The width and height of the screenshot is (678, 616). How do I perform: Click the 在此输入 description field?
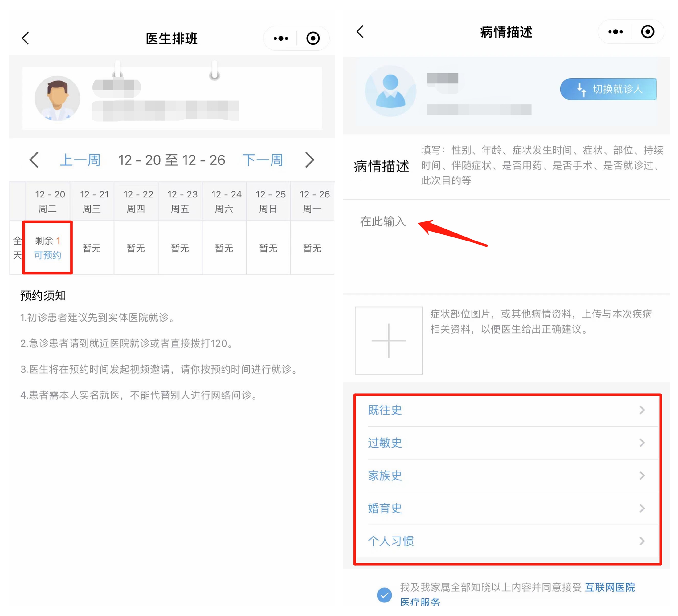[x=383, y=222]
